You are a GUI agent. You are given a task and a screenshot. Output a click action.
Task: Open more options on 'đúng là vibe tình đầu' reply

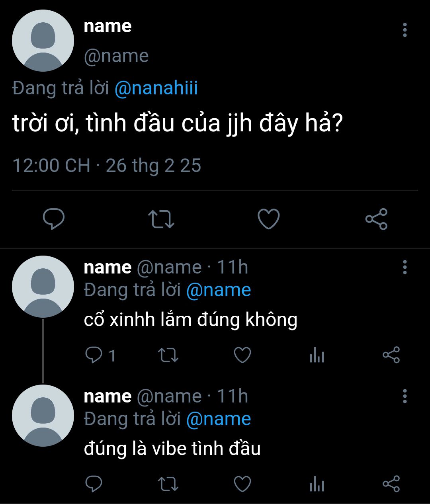point(405,396)
